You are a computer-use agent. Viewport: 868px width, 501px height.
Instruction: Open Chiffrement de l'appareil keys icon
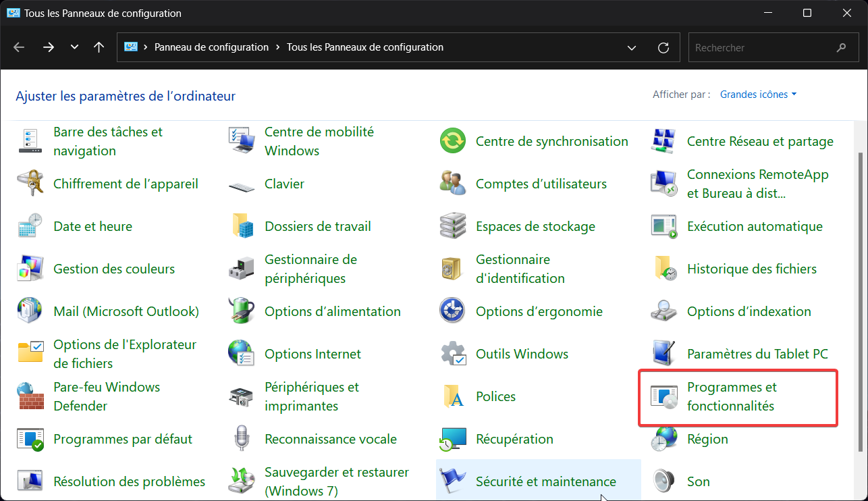click(30, 184)
